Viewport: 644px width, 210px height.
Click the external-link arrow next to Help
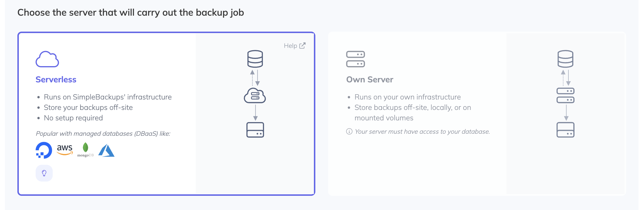tap(302, 46)
